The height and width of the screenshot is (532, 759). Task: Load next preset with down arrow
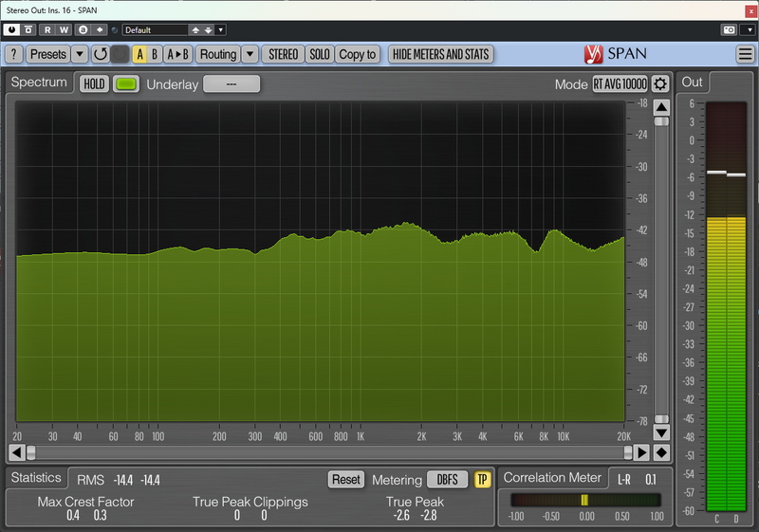[x=208, y=30]
